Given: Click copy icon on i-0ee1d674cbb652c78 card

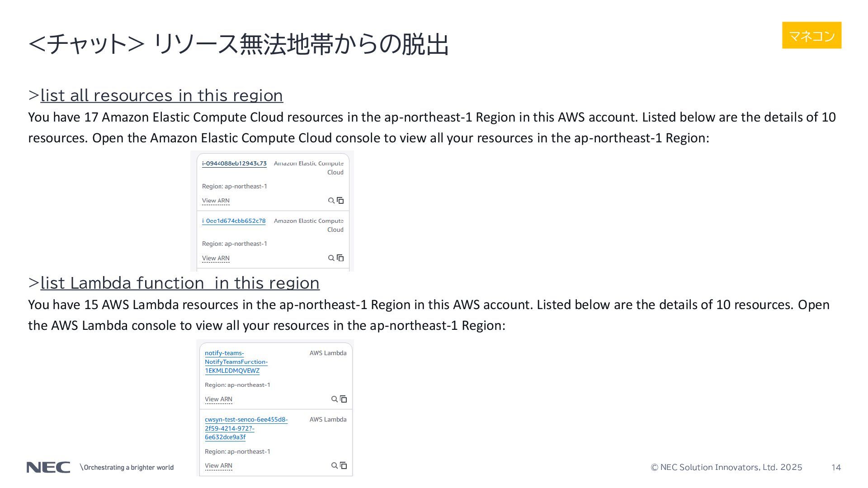Looking at the screenshot, I should pyautogui.click(x=340, y=258).
